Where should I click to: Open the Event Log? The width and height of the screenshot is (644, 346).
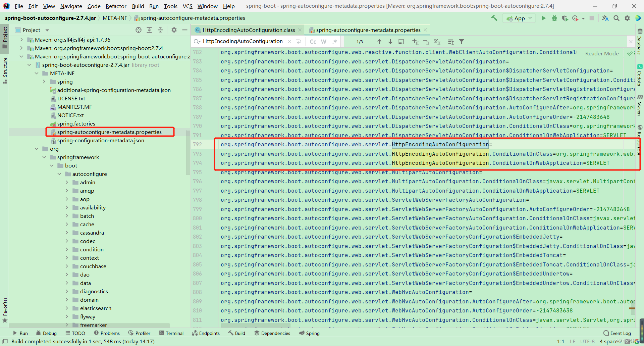pos(620,333)
